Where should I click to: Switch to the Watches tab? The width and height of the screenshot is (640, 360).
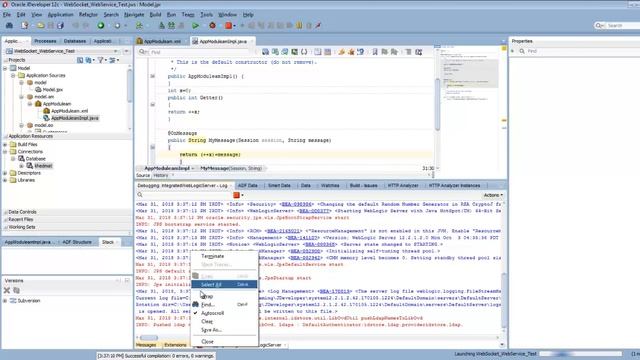click(330, 186)
